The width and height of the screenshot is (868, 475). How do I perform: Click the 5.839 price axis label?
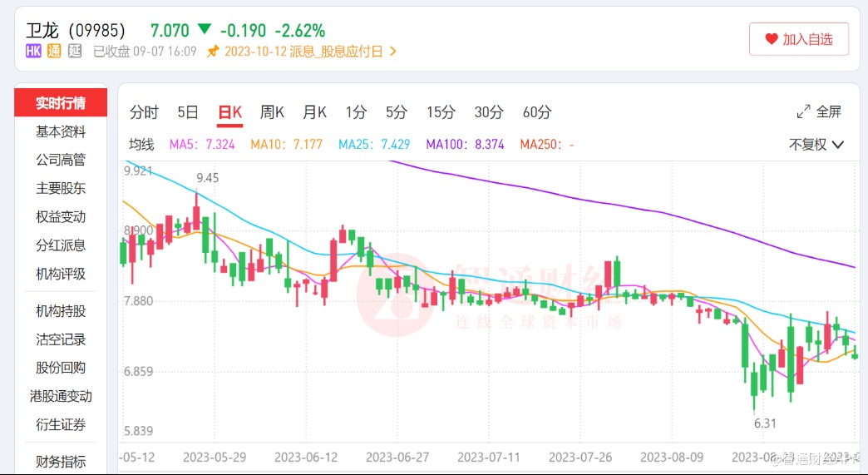click(x=138, y=431)
